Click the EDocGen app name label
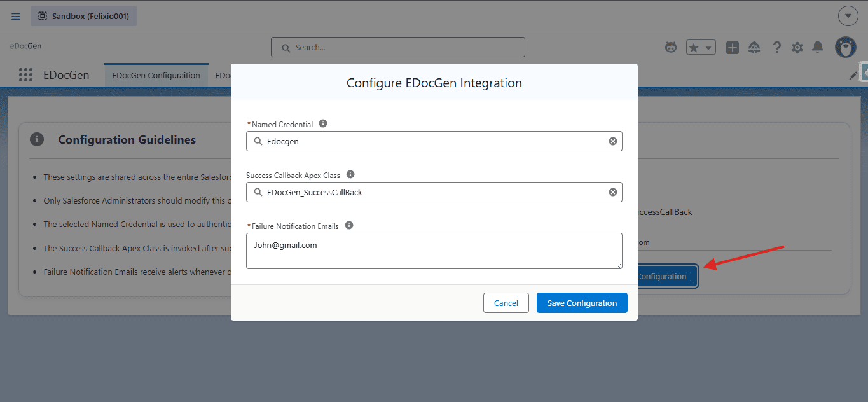 [x=66, y=75]
